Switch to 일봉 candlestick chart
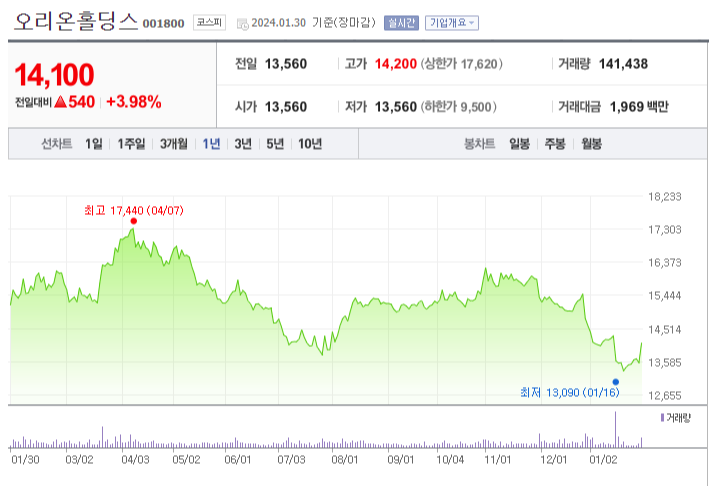The image size is (709, 486). pos(519,144)
